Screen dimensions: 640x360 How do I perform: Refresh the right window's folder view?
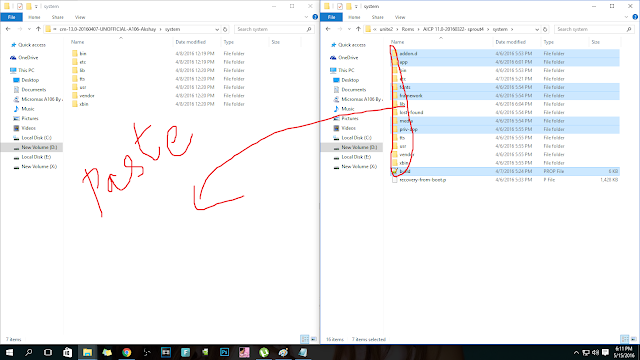pos(545,29)
